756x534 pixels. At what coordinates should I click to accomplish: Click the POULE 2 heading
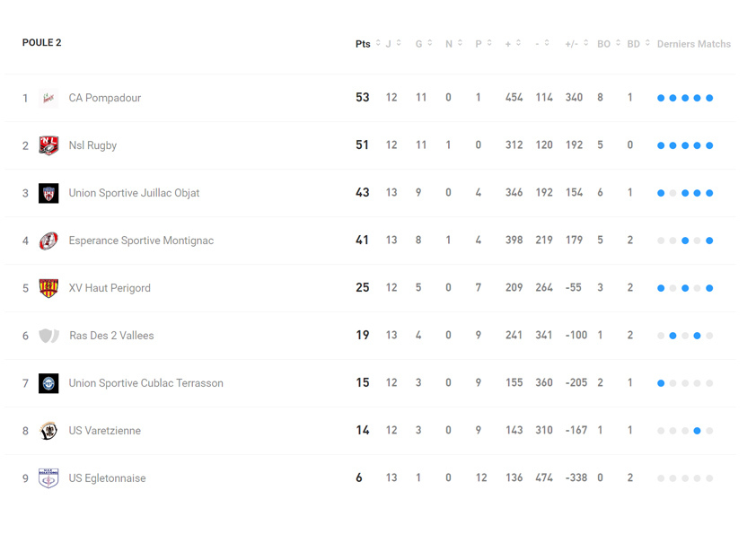click(x=41, y=43)
